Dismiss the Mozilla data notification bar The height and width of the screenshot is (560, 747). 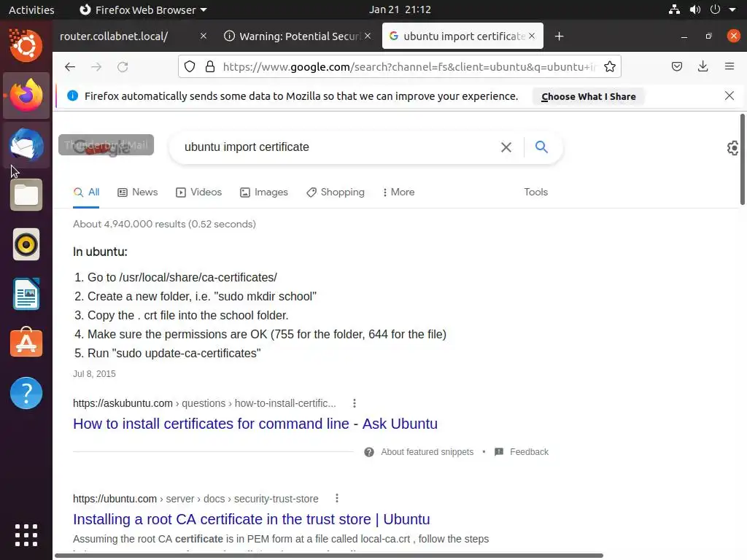729,96
